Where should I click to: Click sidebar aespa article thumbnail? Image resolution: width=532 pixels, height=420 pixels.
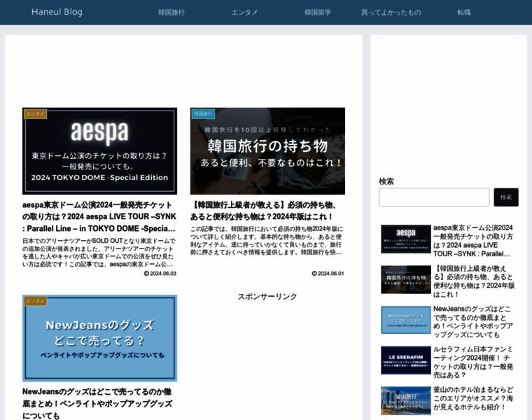[405, 239]
